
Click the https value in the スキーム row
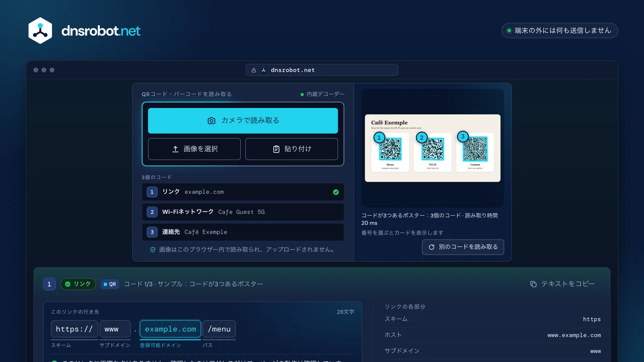[x=592, y=319]
